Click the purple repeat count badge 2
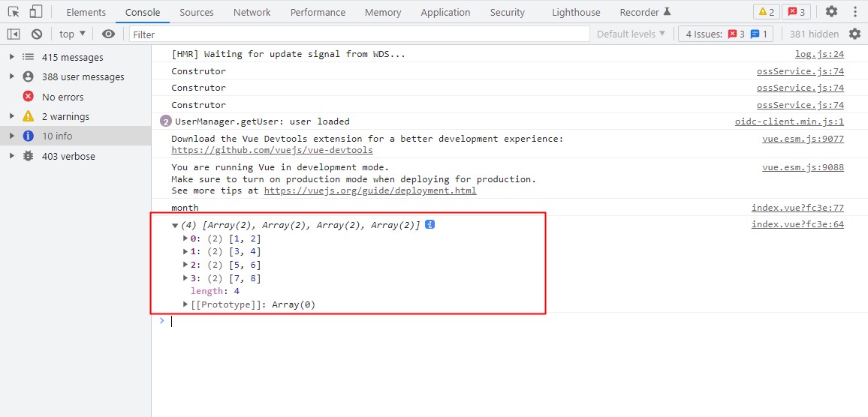 165,121
